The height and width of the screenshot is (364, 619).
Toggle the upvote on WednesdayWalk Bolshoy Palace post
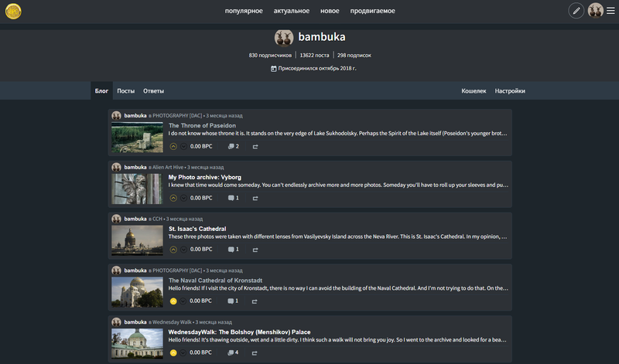click(173, 353)
